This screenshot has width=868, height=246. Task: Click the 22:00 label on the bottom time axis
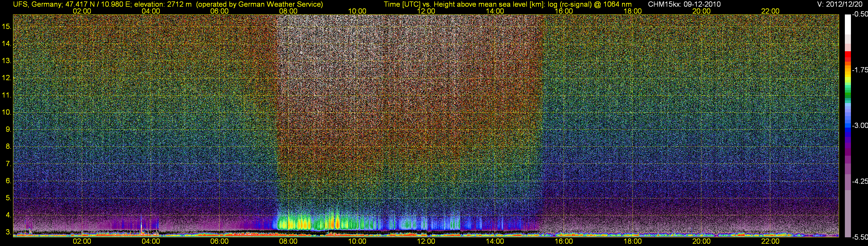(770, 241)
